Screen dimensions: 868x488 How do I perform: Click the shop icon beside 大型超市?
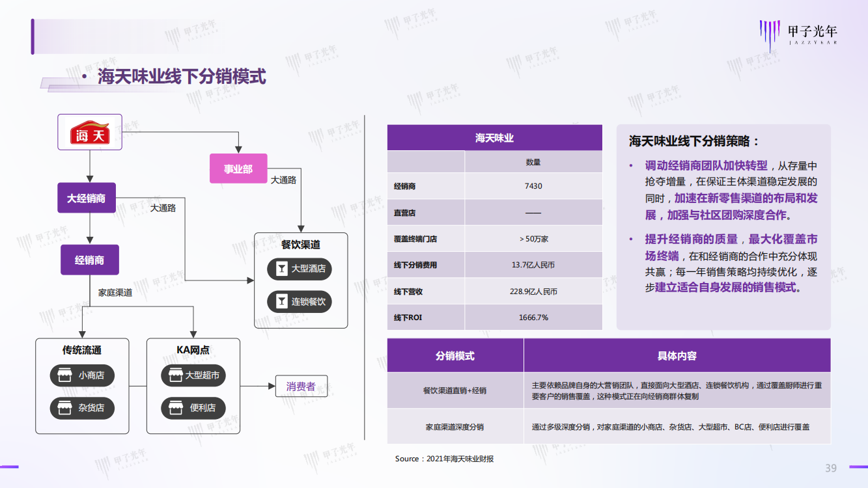tap(175, 375)
